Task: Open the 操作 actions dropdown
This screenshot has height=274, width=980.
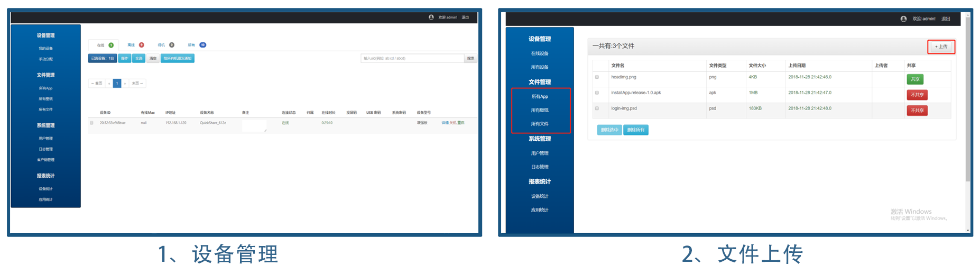Action: pos(124,59)
